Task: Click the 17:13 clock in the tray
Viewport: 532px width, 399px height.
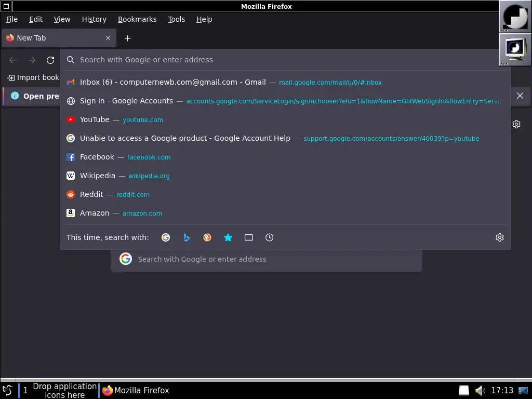Action: [502, 391]
